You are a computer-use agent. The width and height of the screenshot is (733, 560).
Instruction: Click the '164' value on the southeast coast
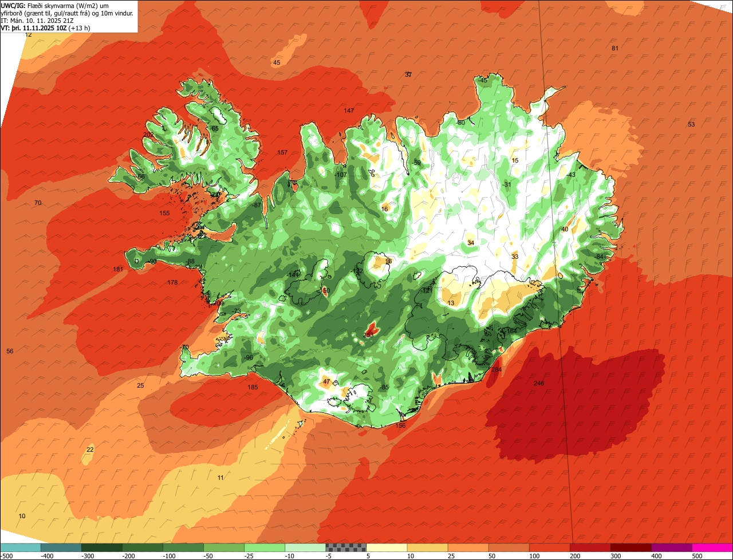click(511, 331)
